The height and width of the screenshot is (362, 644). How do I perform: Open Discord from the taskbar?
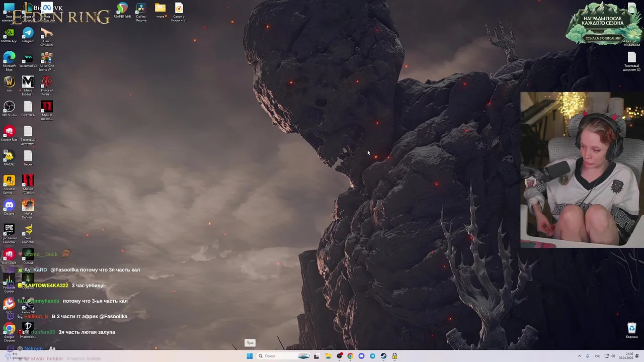click(361, 356)
